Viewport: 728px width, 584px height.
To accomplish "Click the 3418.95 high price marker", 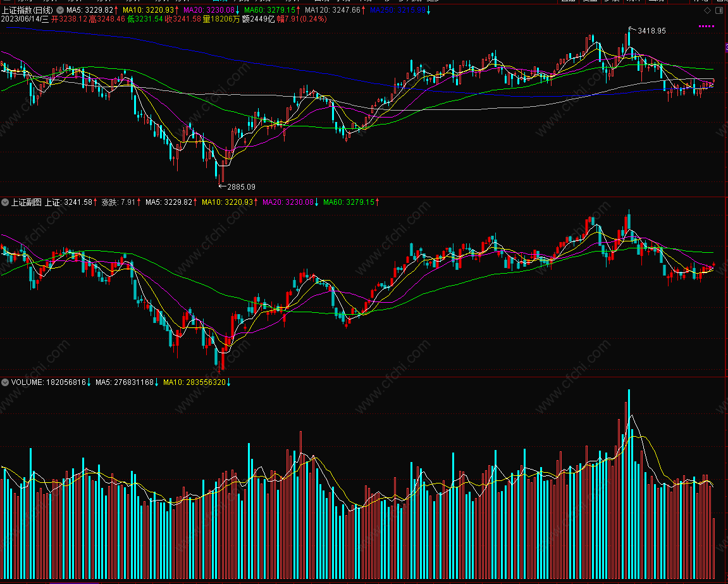I will pos(651,30).
